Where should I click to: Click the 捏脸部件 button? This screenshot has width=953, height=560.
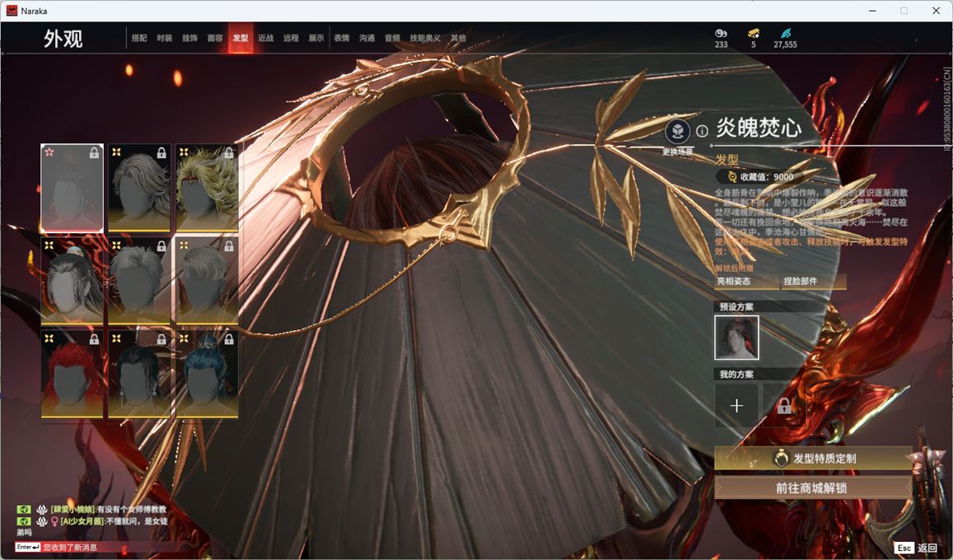(813, 282)
